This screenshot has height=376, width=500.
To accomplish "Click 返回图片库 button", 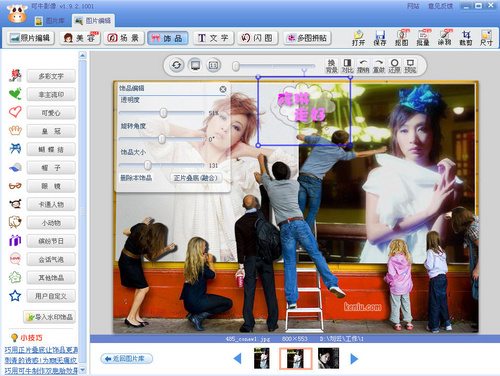I will pos(127,359).
